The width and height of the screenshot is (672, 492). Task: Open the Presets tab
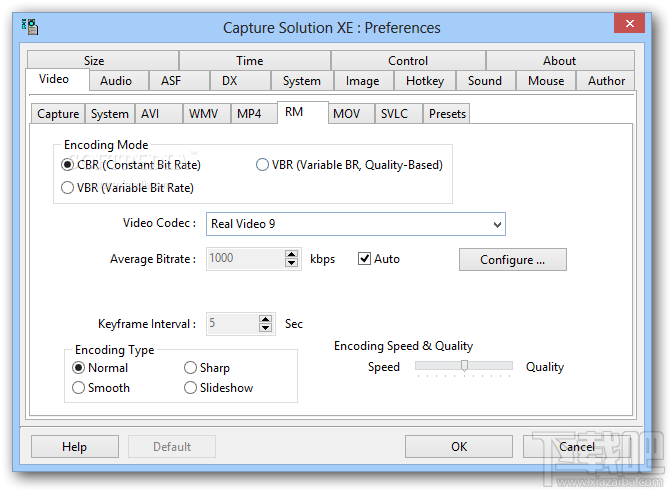pyautogui.click(x=447, y=114)
